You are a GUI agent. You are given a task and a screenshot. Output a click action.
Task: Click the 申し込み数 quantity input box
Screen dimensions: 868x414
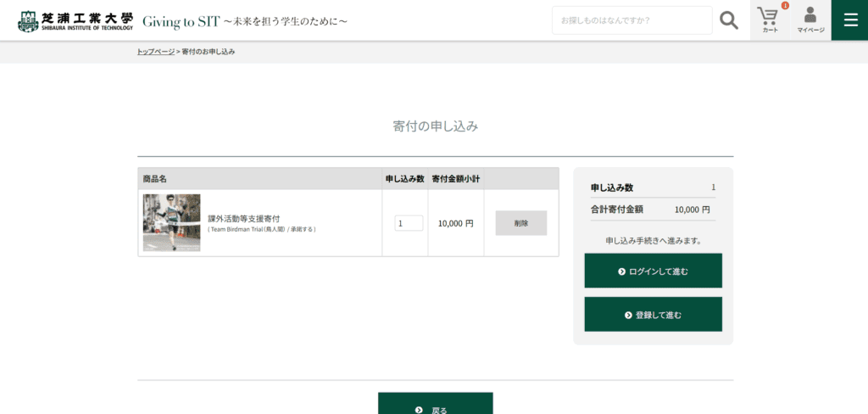409,223
